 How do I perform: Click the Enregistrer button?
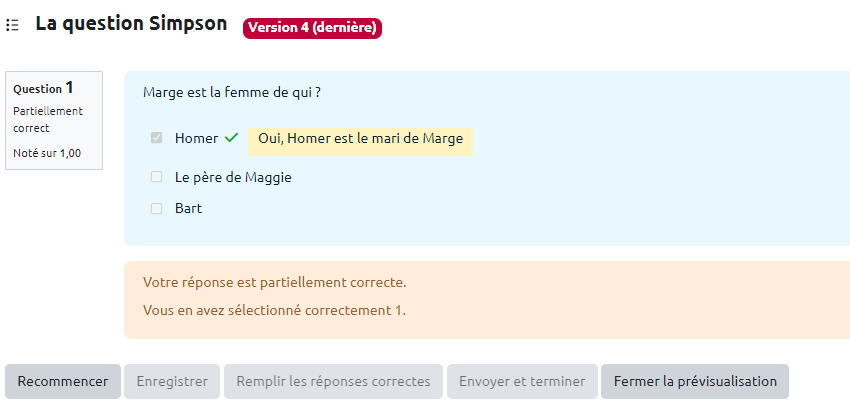tap(172, 381)
